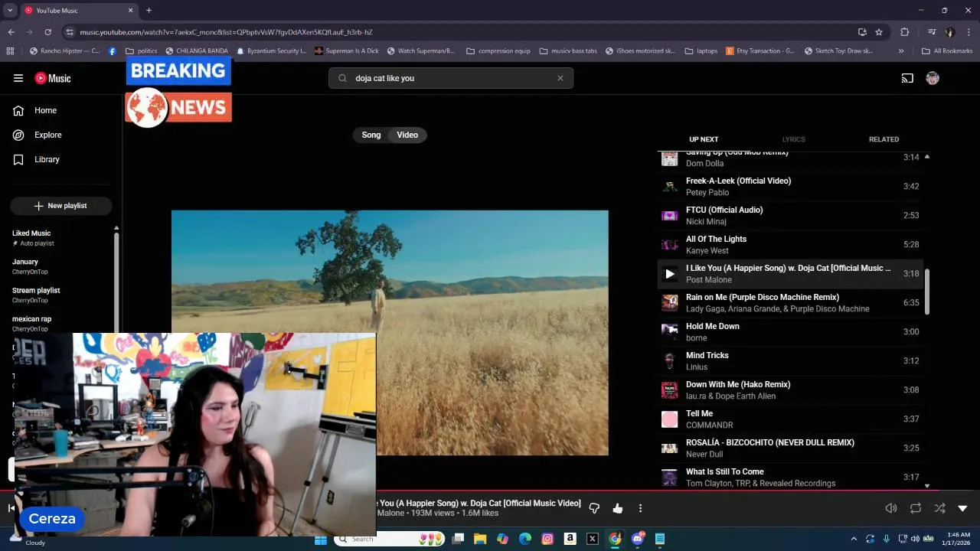Viewport: 980px width, 551px height.
Task: Open Instagram from the taskbar
Action: pos(547,539)
